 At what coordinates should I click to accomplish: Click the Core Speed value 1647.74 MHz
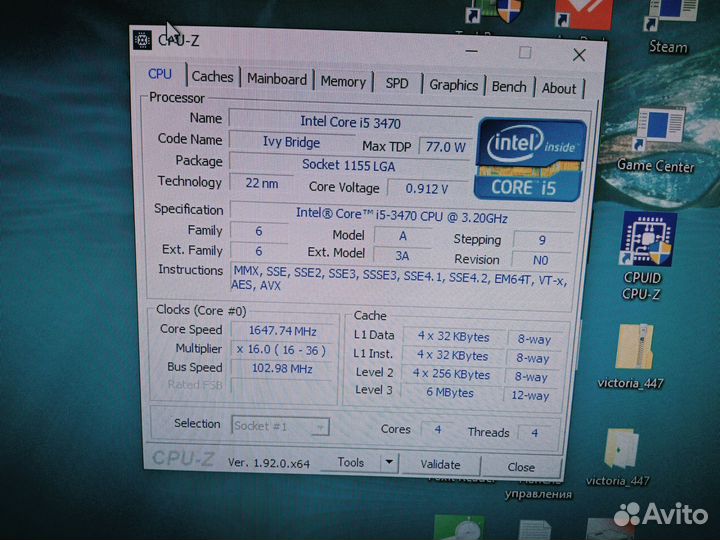click(282, 331)
